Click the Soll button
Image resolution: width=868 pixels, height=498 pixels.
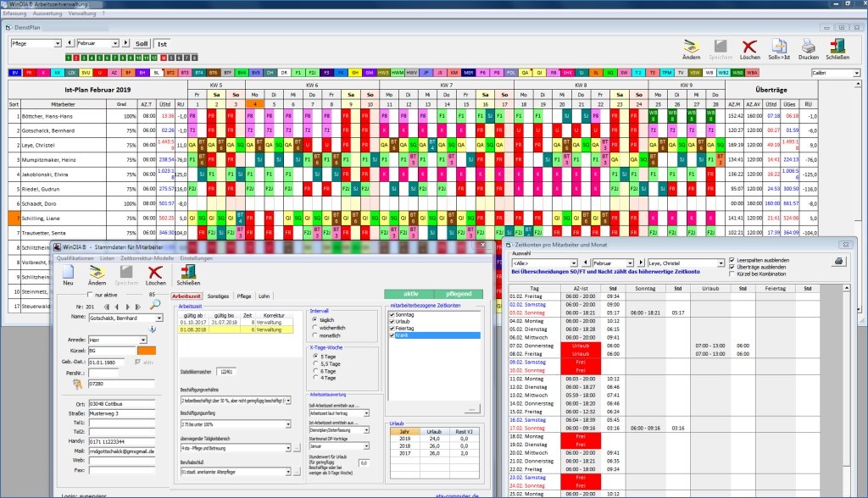click(142, 44)
